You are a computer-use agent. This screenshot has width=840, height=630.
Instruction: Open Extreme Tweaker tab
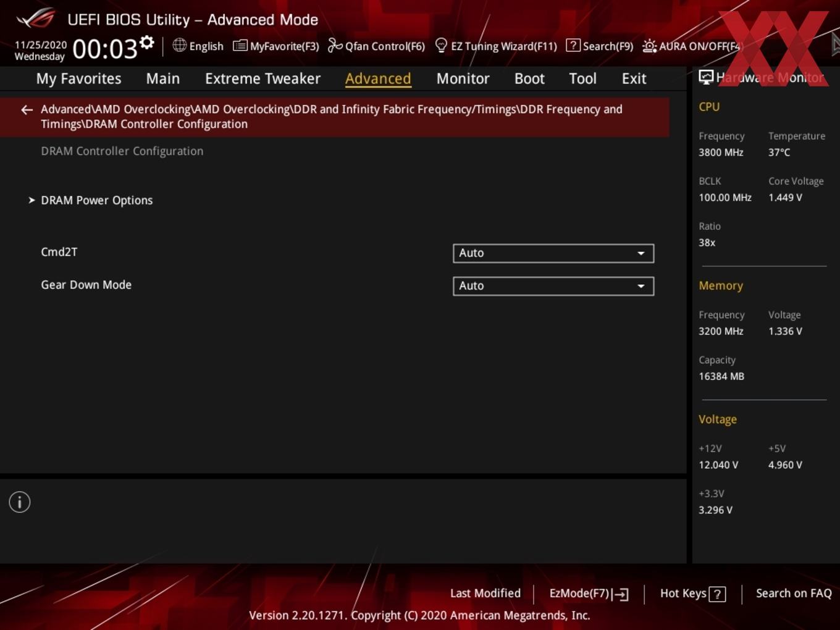coord(262,78)
